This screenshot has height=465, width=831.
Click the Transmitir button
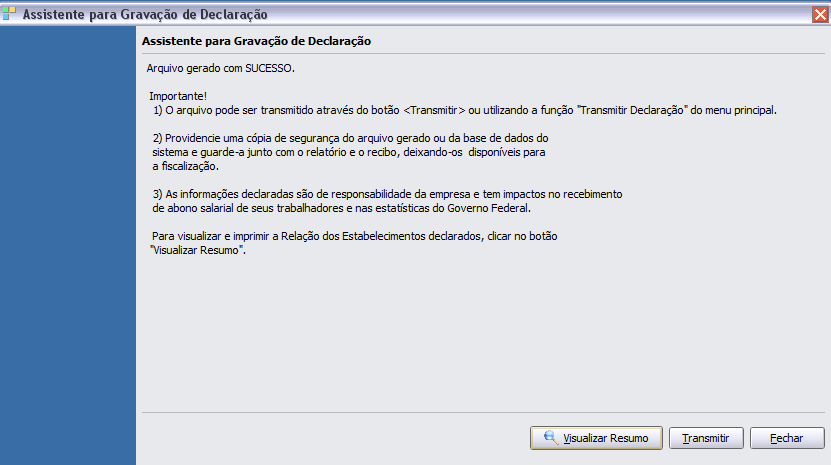[x=706, y=438]
